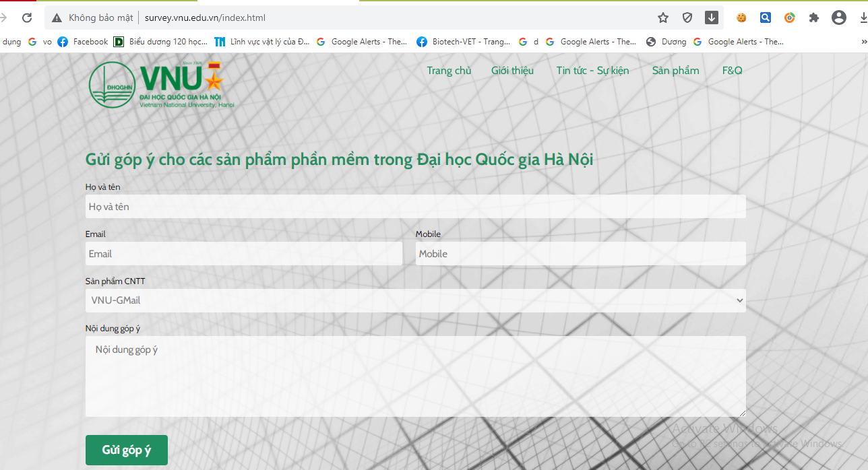The image size is (868, 470).
Task: Click the 'Nội dung góp ý' label above the textarea
Action: (x=113, y=329)
